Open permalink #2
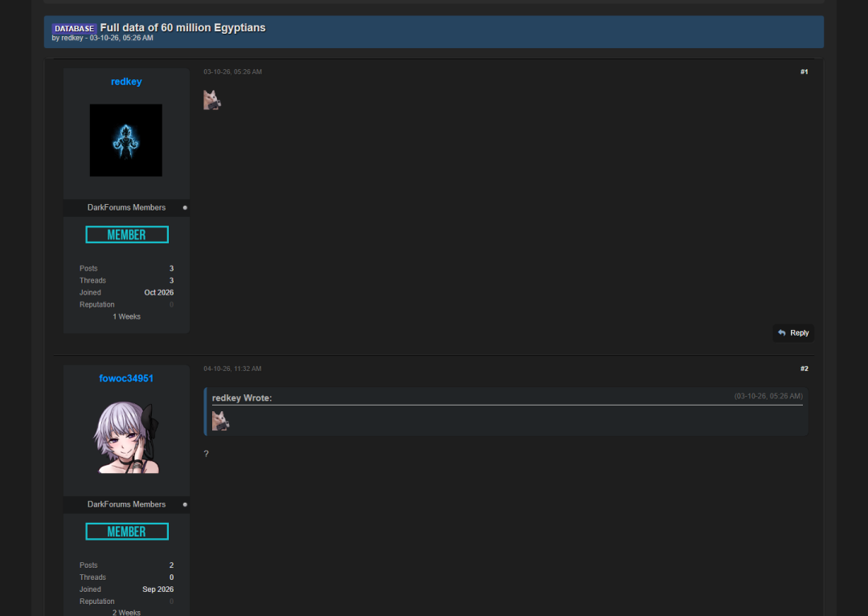The image size is (868, 616). pos(804,369)
